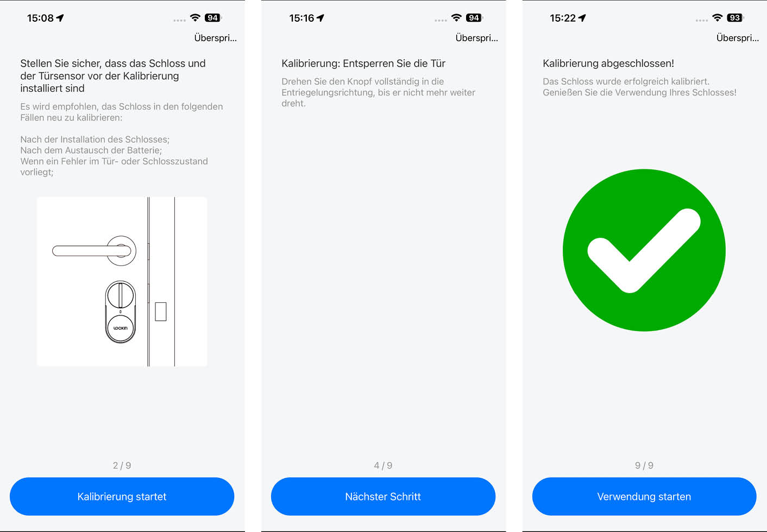Tap the Wi-Fi icon on the 15:22 screen
The image size is (767, 532).
pyautogui.click(x=718, y=18)
